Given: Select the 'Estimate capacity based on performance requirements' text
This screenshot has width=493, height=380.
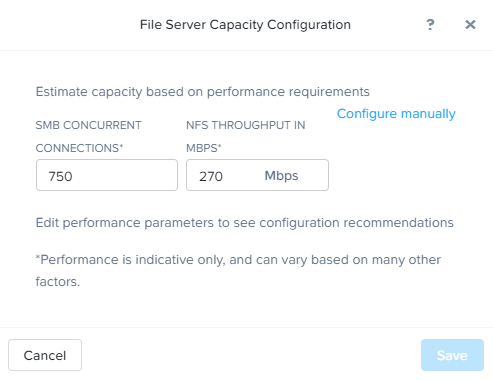Looking at the screenshot, I should 203,92.
